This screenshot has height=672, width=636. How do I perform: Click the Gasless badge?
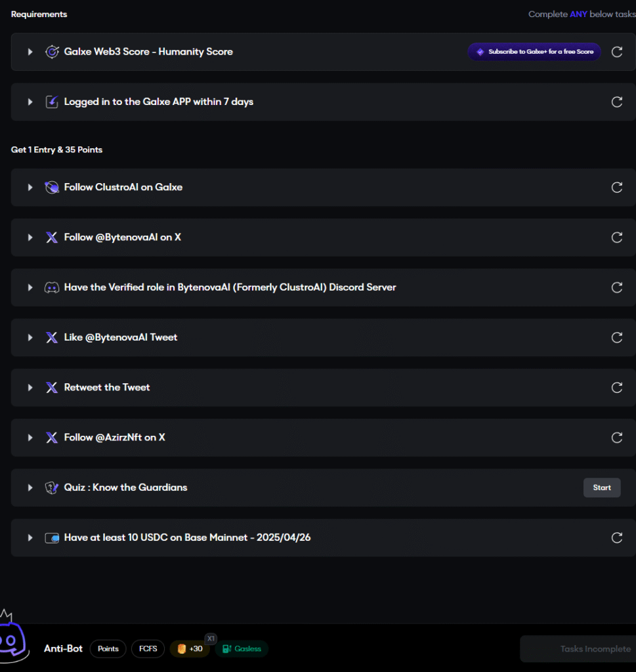tap(242, 649)
